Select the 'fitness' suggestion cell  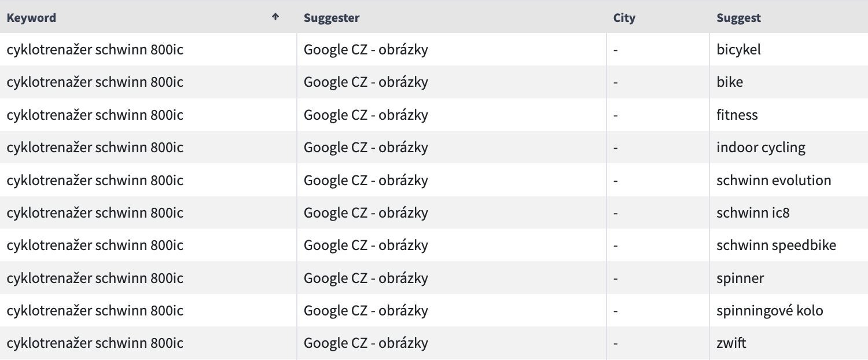[x=789, y=115]
